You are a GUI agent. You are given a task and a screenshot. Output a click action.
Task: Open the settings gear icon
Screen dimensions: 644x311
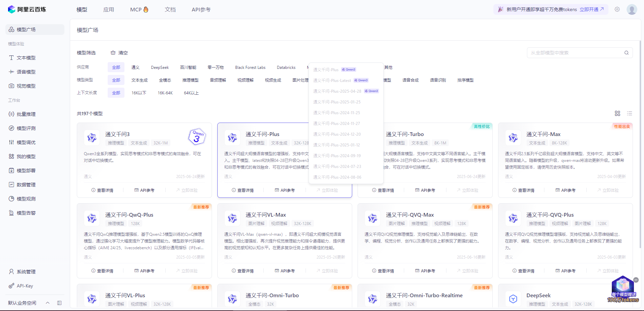(x=617, y=9)
